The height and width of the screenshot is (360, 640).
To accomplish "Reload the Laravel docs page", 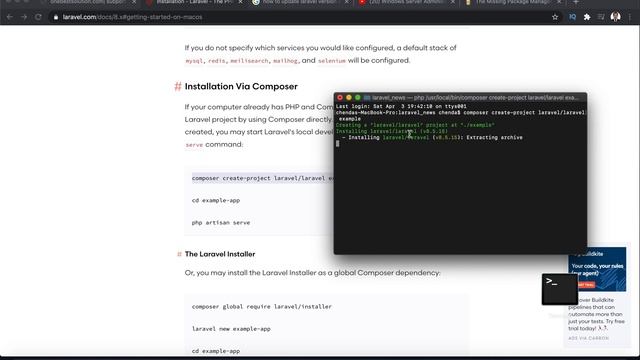I will (x=38, y=17).
